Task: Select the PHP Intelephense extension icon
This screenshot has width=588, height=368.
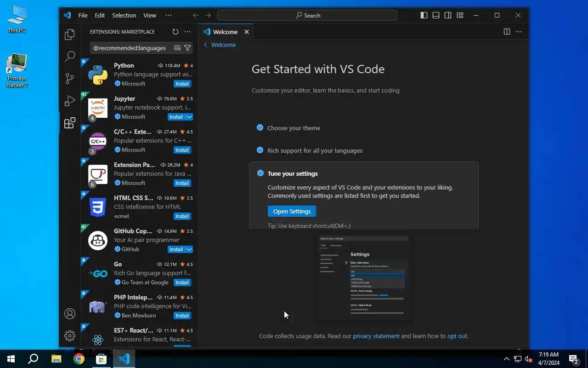Action: click(x=98, y=306)
